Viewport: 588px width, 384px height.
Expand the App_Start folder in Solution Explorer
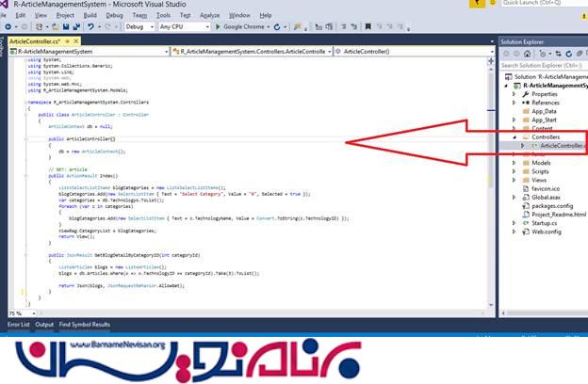click(x=514, y=120)
